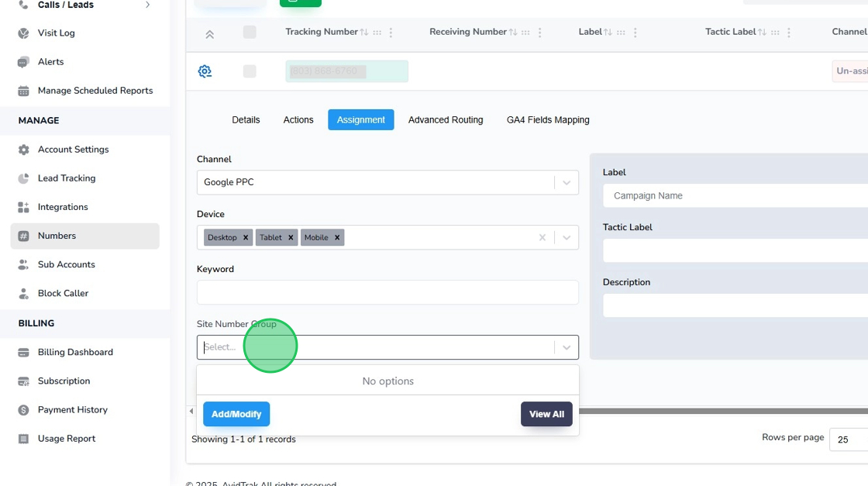
Task: Click the Billing Dashboard card icon
Action: click(23, 352)
